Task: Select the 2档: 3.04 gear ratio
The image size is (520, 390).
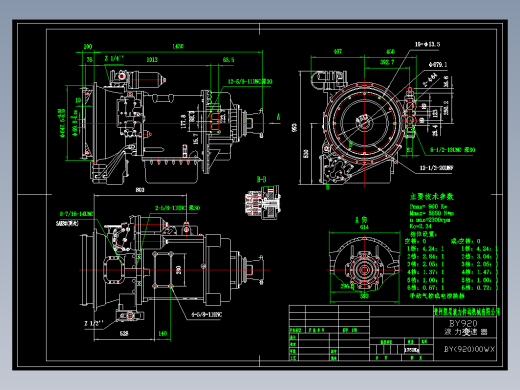Action: pos(479,256)
